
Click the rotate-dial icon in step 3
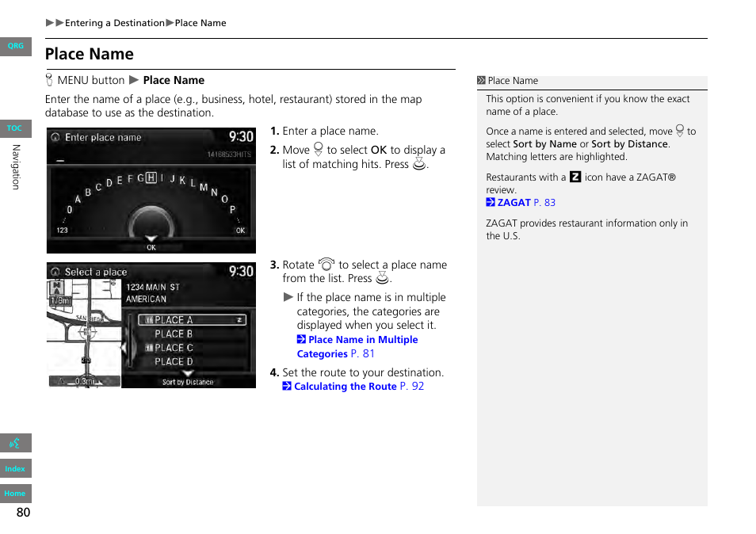326,264
